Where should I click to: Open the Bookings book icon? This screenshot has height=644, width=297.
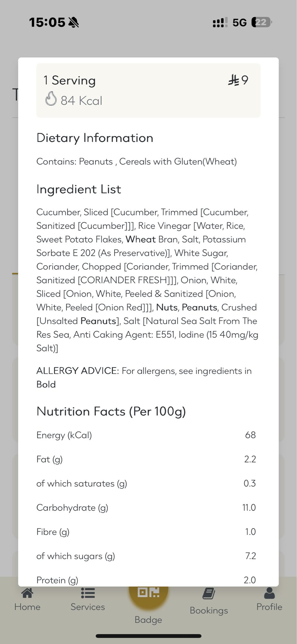click(209, 594)
